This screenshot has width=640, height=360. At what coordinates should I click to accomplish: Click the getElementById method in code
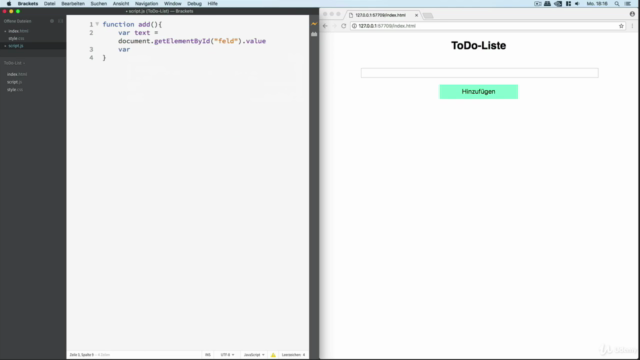182,41
